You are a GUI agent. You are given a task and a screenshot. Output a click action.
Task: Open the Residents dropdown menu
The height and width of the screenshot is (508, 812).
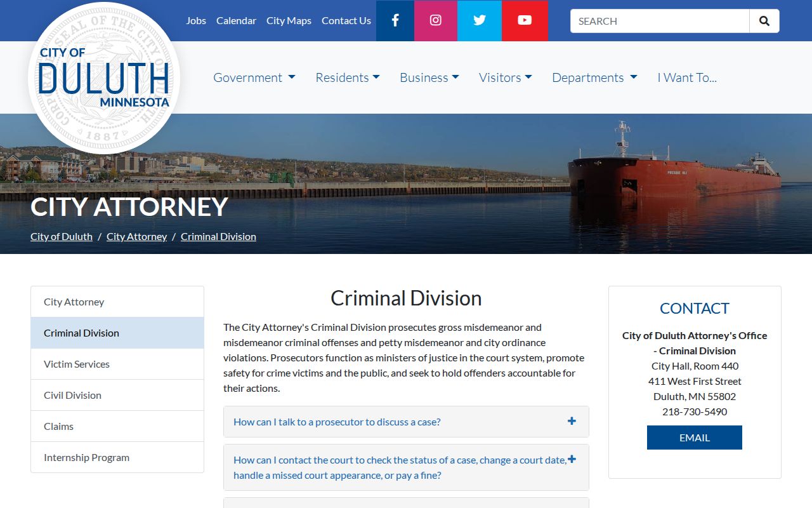(348, 77)
